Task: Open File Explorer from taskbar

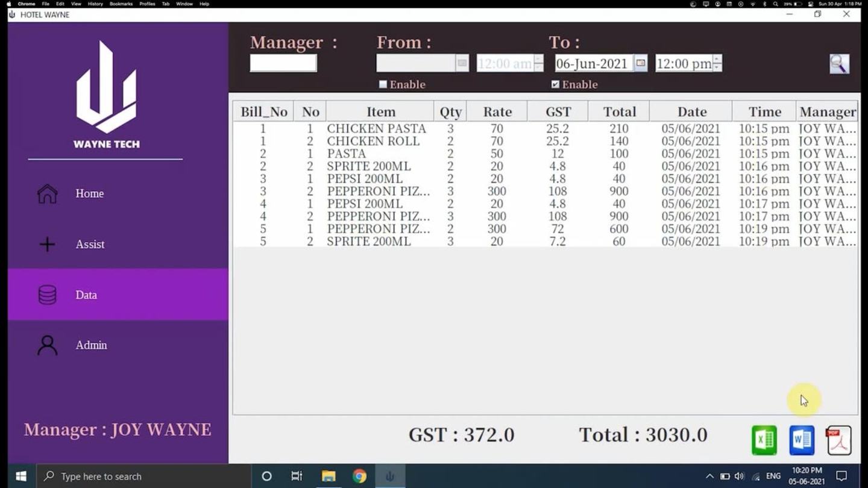Action: [329, 476]
